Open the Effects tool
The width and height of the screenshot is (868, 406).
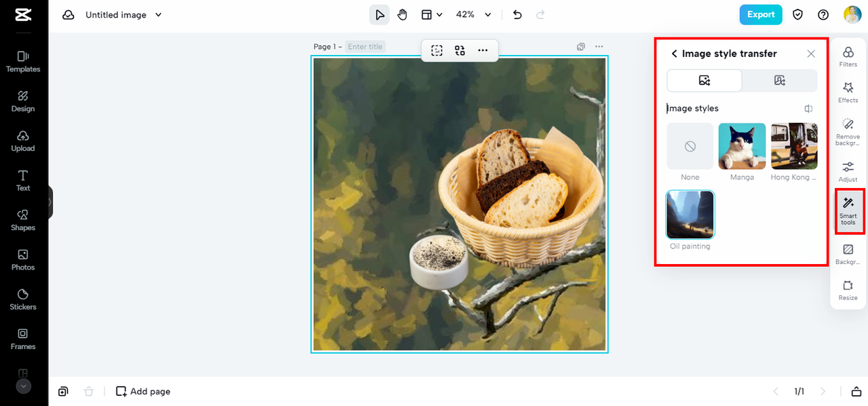click(848, 92)
